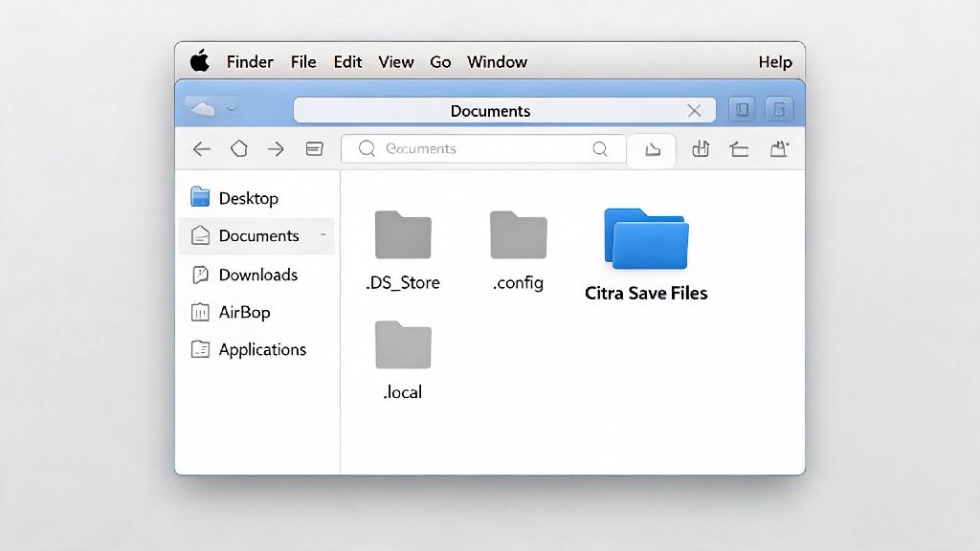
Task: Select the .local folder icon
Action: pyautogui.click(x=403, y=344)
